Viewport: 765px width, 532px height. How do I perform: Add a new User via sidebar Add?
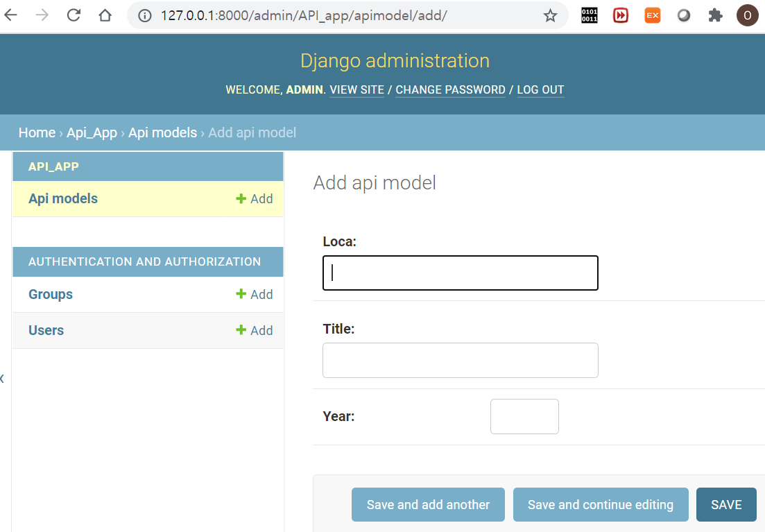(x=255, y=330)
